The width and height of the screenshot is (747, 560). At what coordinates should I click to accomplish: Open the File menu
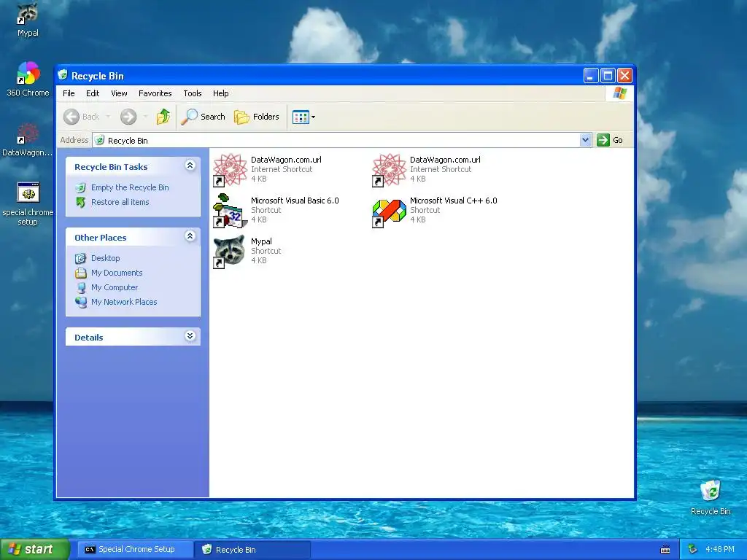[69, 93]
